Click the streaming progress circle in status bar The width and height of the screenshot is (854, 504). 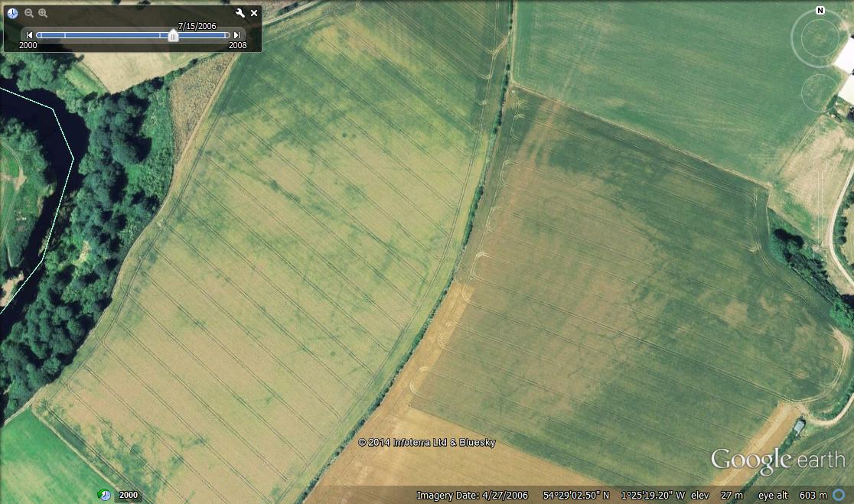click(839, 495)
